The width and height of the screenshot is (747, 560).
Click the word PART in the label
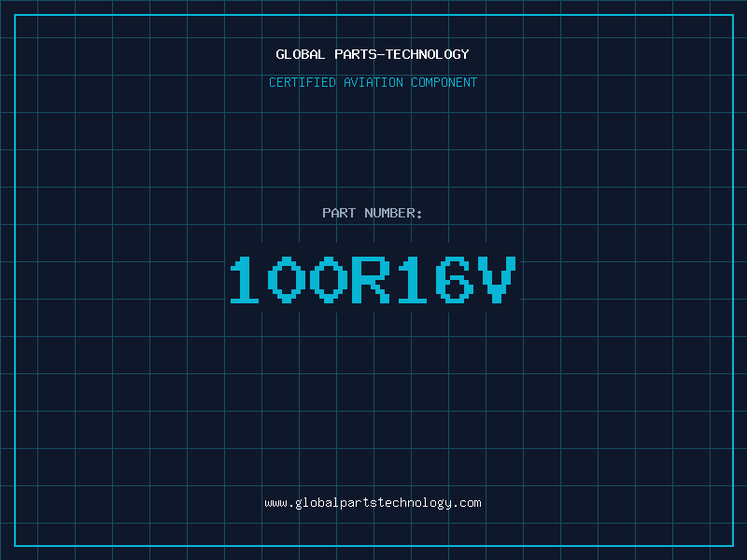(x=339, y=213)
